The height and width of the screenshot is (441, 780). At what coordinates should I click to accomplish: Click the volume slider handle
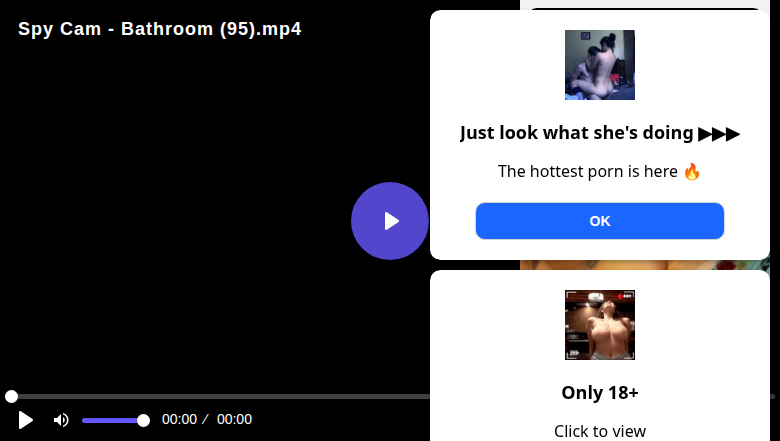(x=143, y=421)
